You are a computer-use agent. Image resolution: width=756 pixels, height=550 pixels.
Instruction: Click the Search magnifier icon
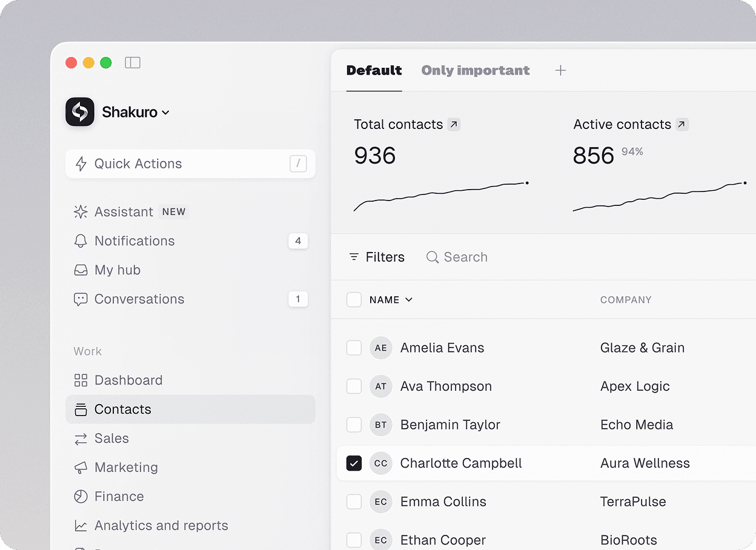coord(433,257)
